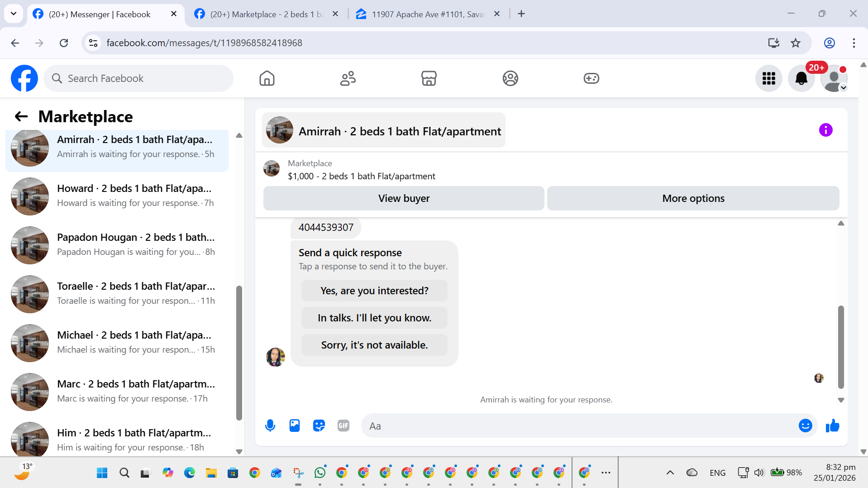This screenshot has width=868, height=488.
Task: Send a thumbs-up like
Action: point(833,426)
